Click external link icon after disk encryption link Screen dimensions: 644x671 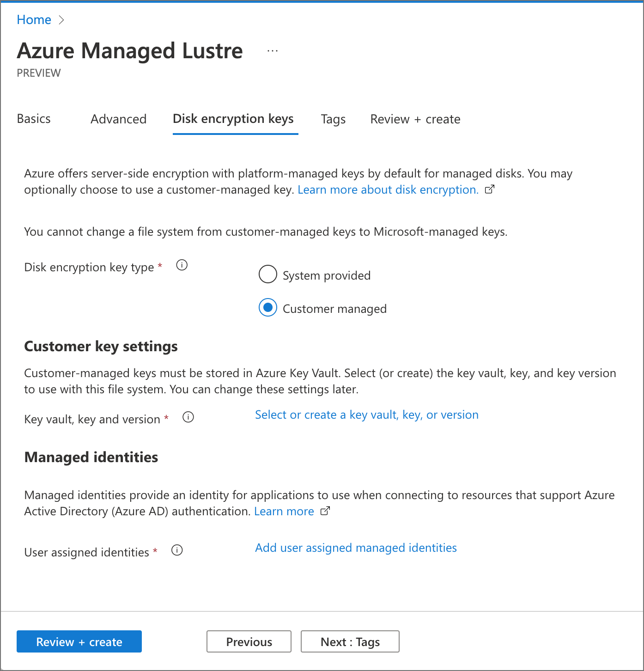pyautogui.click(x=490, y=189)
